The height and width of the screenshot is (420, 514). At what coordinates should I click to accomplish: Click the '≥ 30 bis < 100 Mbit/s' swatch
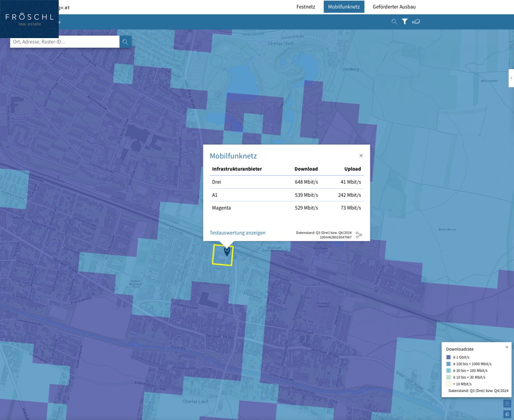[448, 371]
